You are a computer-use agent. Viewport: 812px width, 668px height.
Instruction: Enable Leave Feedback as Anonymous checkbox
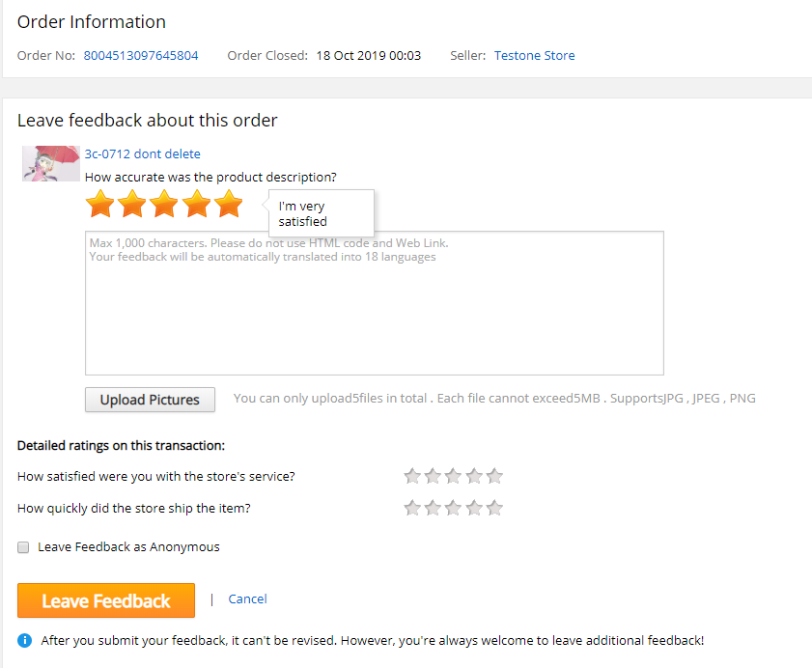(23, 547)
